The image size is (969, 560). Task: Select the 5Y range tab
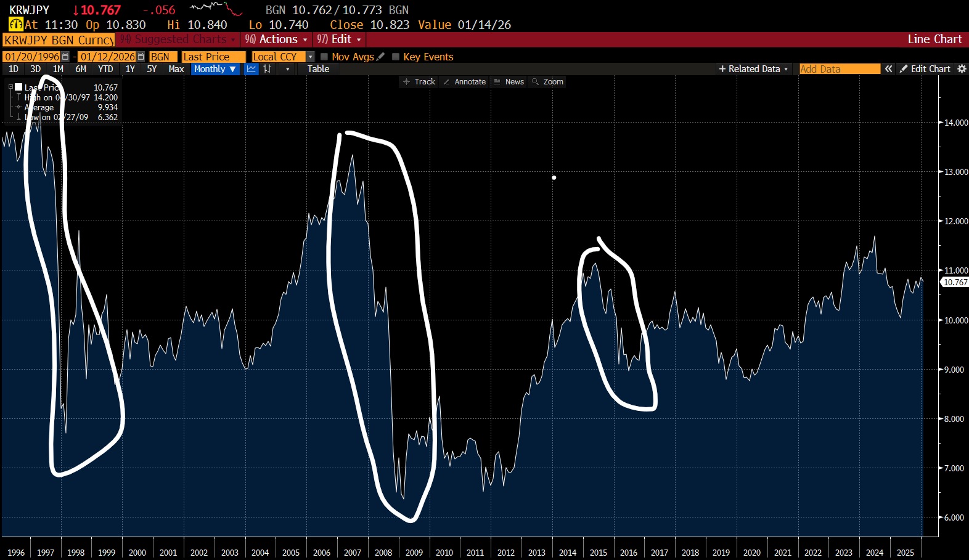(x=152, y=69)
